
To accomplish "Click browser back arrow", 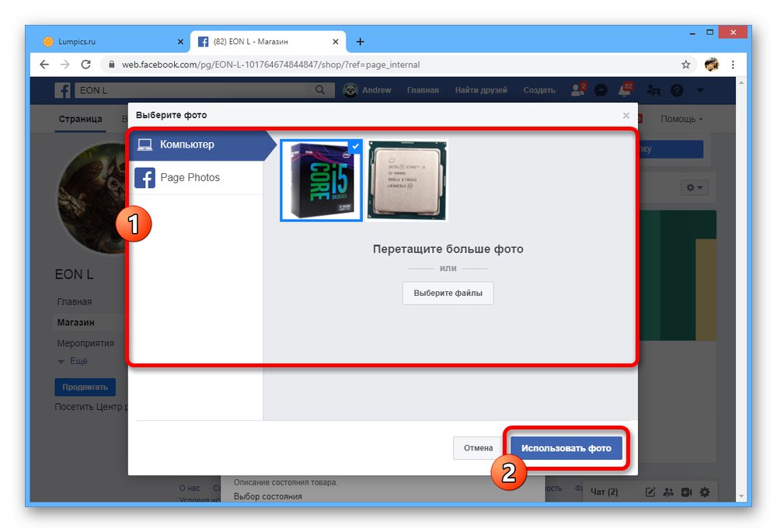I will tap(44, 64).
